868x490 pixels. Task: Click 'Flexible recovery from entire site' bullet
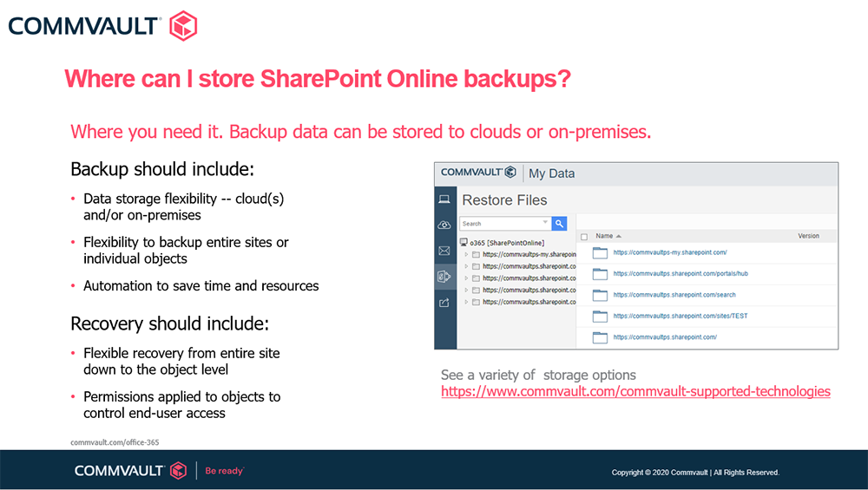tap(181, 361)
